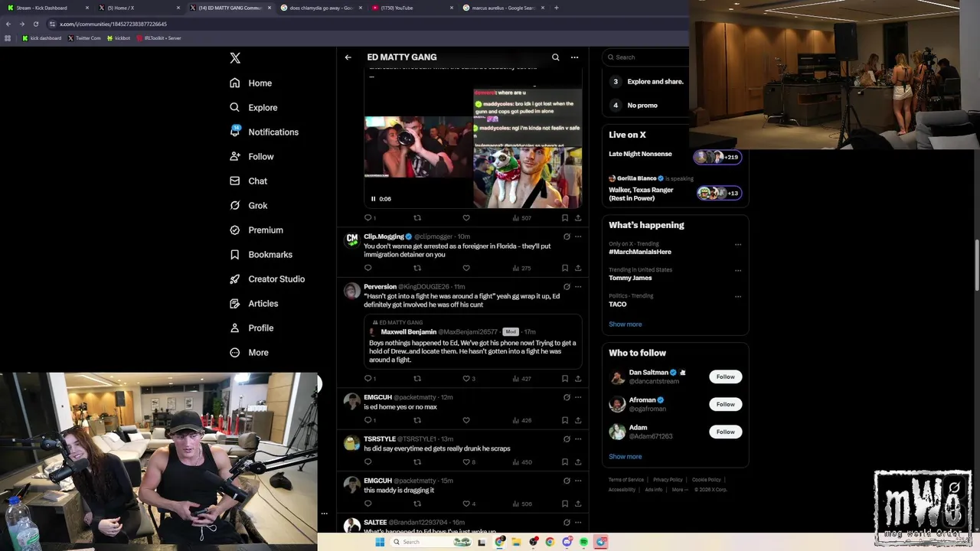Open Follow in X sidebar

pyautogui.click(x=252, y=156)
